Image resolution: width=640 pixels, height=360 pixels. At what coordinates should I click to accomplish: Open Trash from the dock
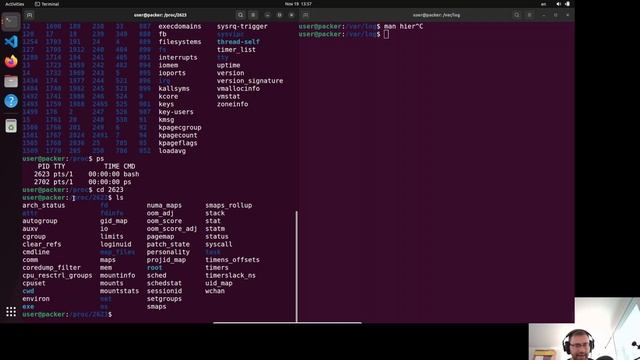click(x=11, y=126)
